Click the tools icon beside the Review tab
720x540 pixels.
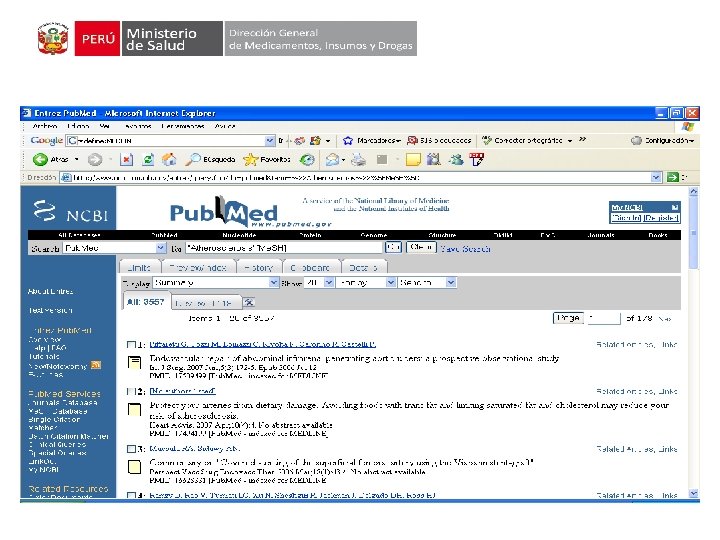(249, 302)
